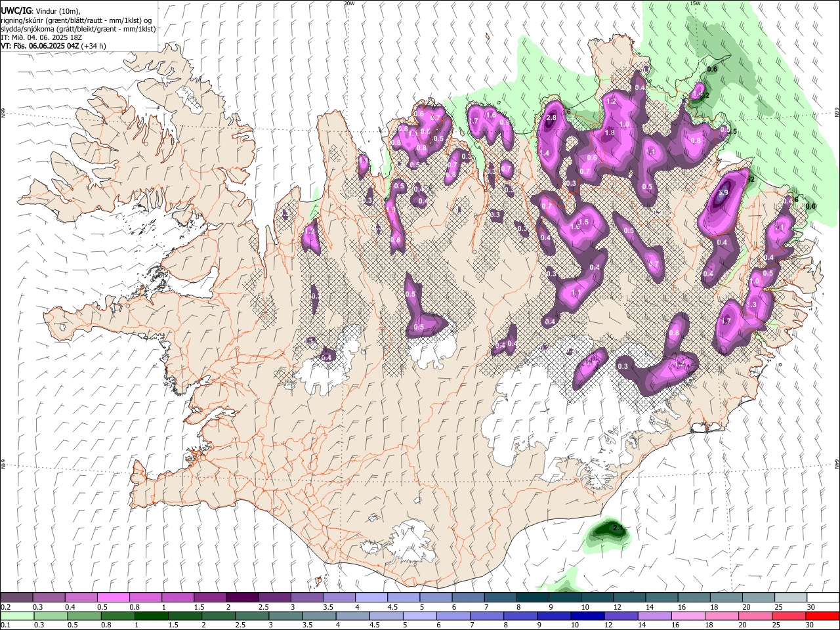This screenshot has width=840, height=630.
Task: Click the 20W longitude label
Action: click(349, 3)
